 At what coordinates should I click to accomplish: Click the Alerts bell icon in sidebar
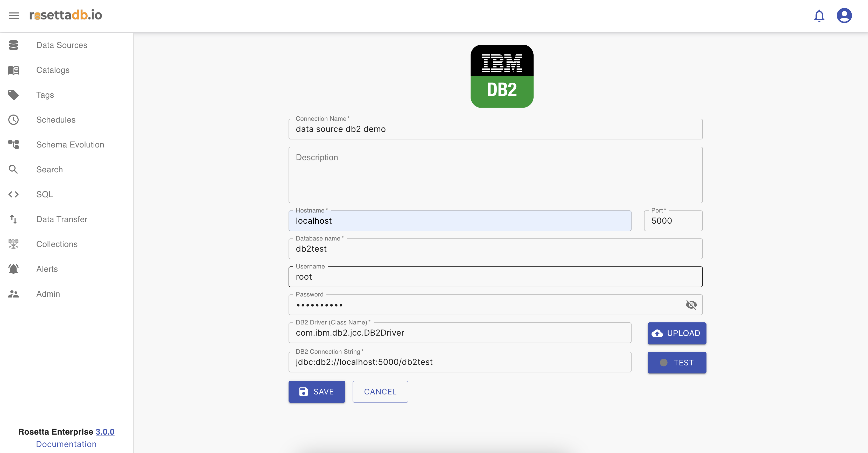pyautogui.click(x=13, y=269)
